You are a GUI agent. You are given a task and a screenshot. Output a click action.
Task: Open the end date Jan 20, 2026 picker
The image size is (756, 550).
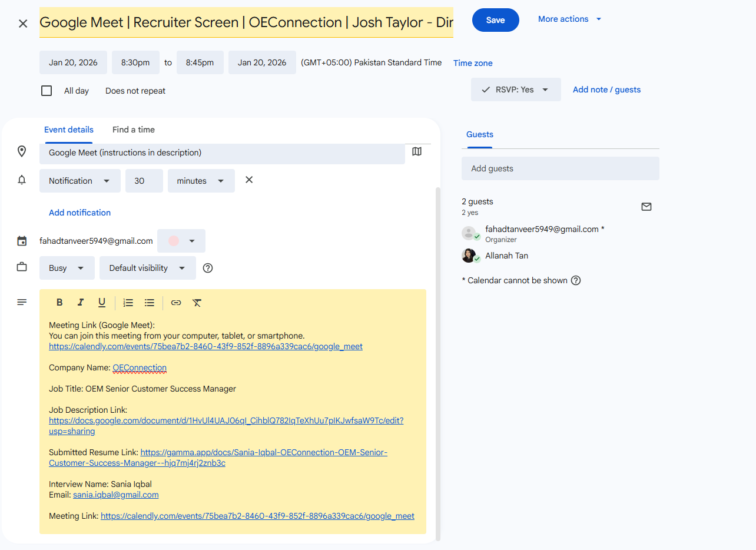(262, 62)
